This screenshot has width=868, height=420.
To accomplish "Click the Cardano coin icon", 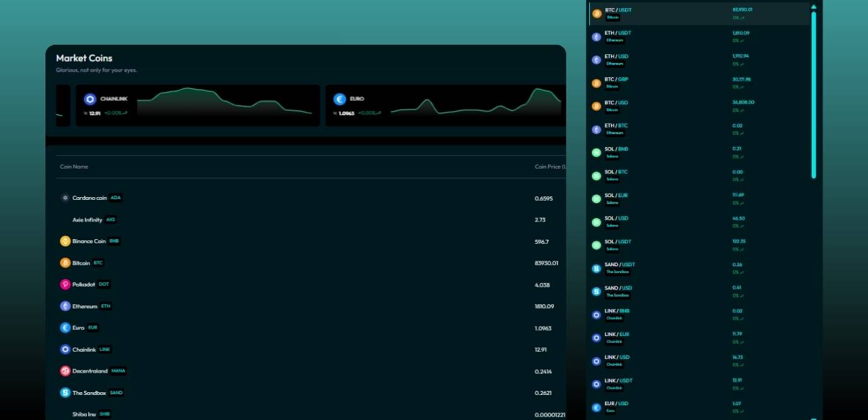I will [65, 198].
